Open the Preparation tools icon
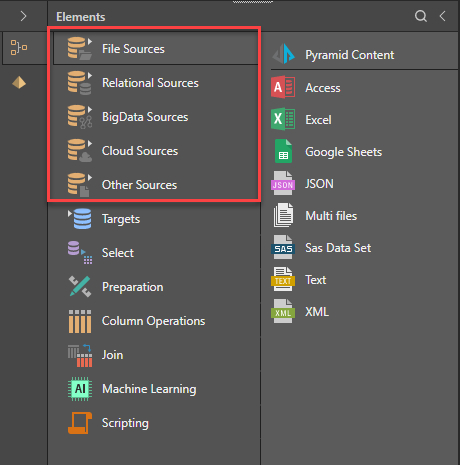 (x=80, y=287)
